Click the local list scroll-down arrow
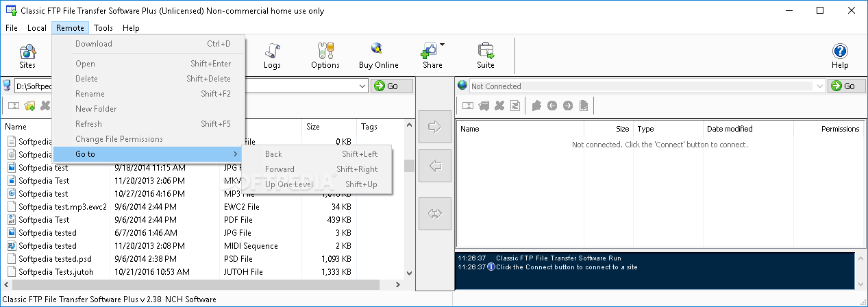This screenshot has height=307, width=868. point(409,273)
